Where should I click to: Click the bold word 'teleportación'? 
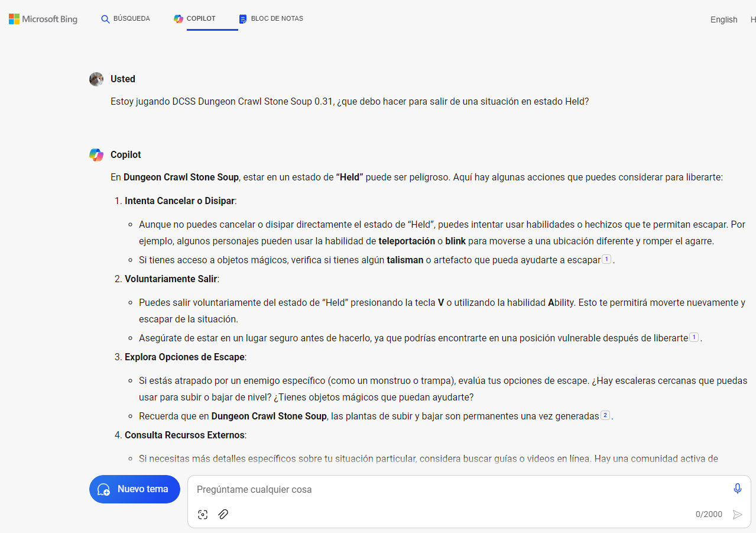[407, 241]
